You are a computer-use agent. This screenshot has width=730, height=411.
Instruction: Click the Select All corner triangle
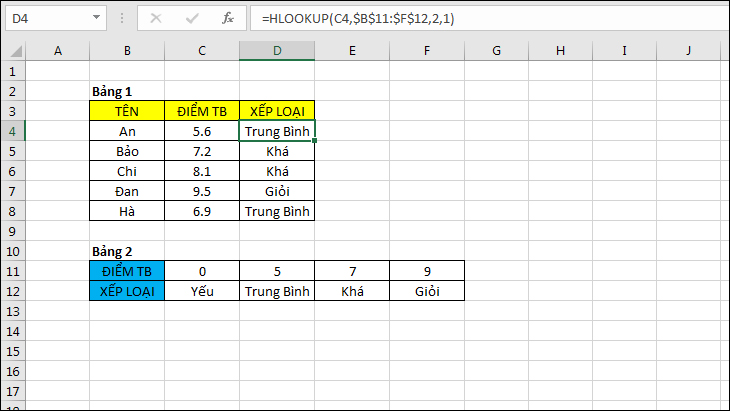tap(13, 51)
